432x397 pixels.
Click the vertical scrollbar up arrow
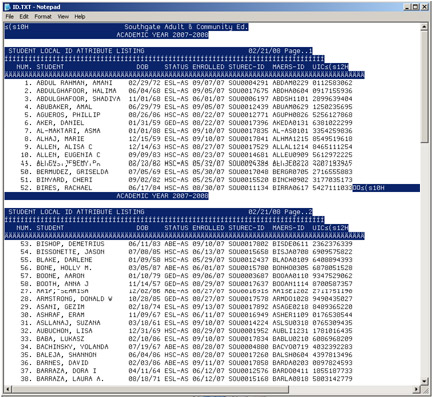pyautogui.click(x=424, y=27)
